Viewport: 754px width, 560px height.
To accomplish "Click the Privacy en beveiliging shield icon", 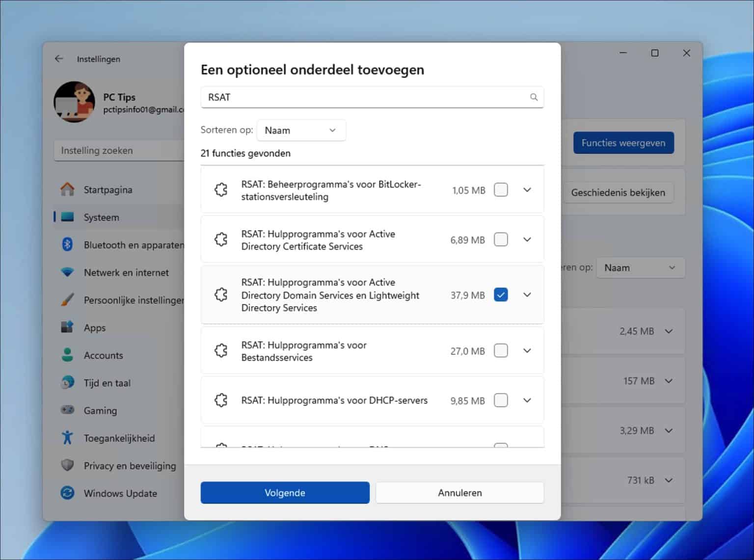I will [67, 465].
